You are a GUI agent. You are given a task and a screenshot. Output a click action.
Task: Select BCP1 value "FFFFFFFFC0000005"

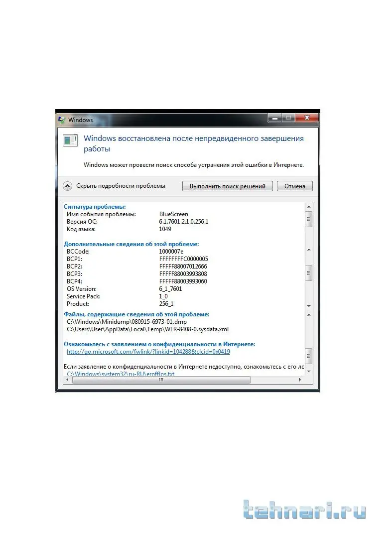(183, 259)
